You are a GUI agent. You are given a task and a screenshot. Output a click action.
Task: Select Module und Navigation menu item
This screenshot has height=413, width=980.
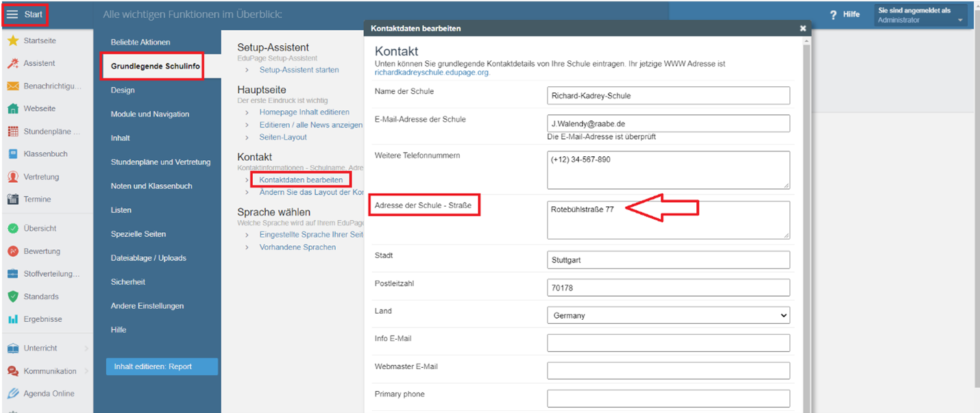149,114
